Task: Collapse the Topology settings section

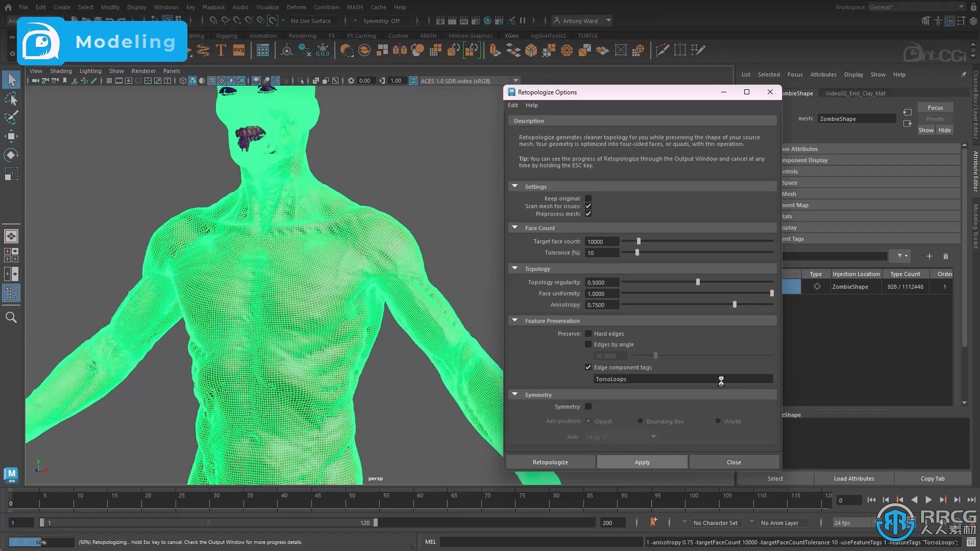Action: (x=515, y=268)
